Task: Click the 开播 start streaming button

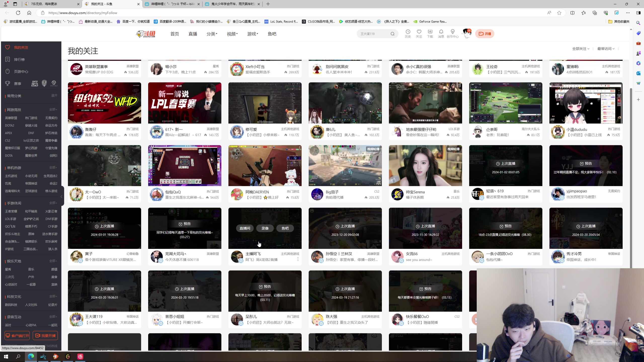Action: [485, 34]
